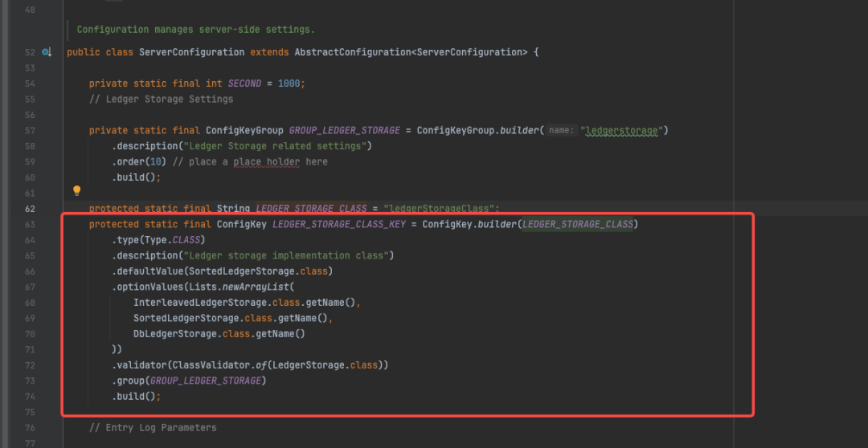Click line number 74 in the gutter
Screen dimensions: 868x448
30,397
